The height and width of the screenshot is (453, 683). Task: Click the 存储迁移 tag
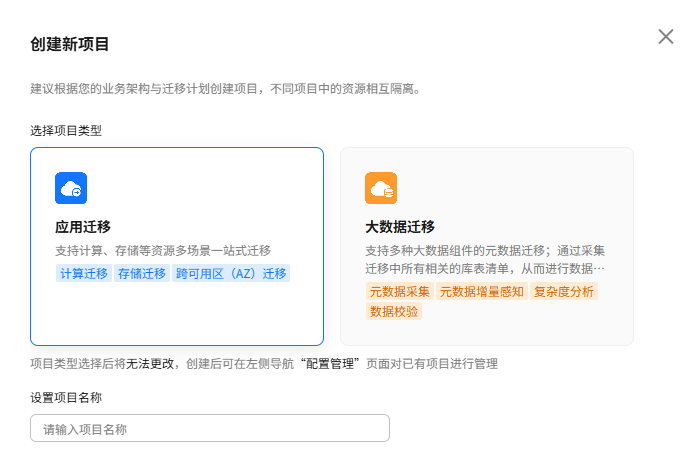click(x=142, y=274)
